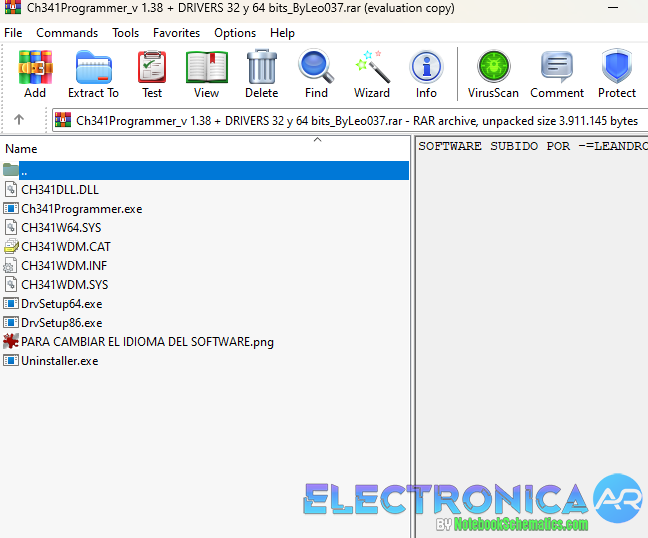Go up one folder level arrow
This screenshot has height=538, width=648.
click(18, 121)
